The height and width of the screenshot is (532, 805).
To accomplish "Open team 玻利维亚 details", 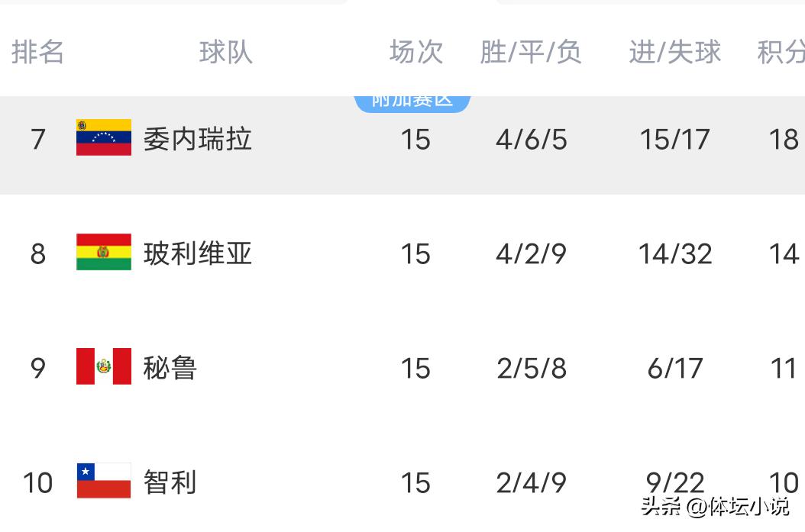I will [198, 254].
